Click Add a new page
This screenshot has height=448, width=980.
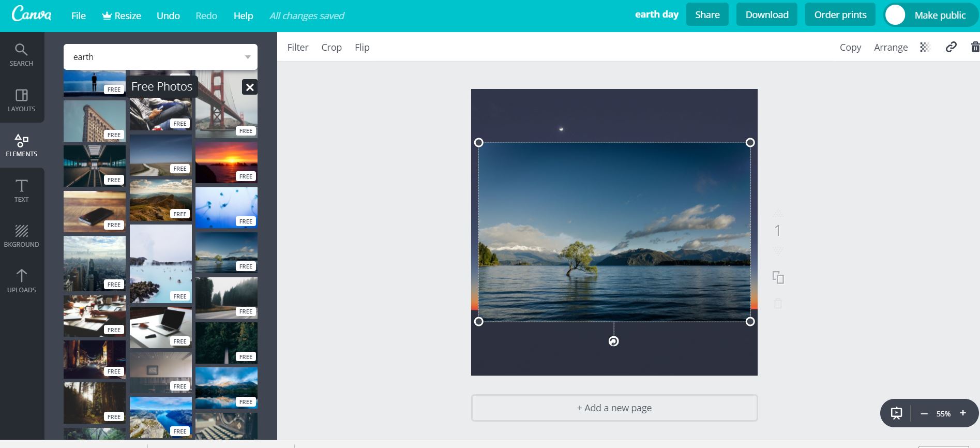point(614,408)
